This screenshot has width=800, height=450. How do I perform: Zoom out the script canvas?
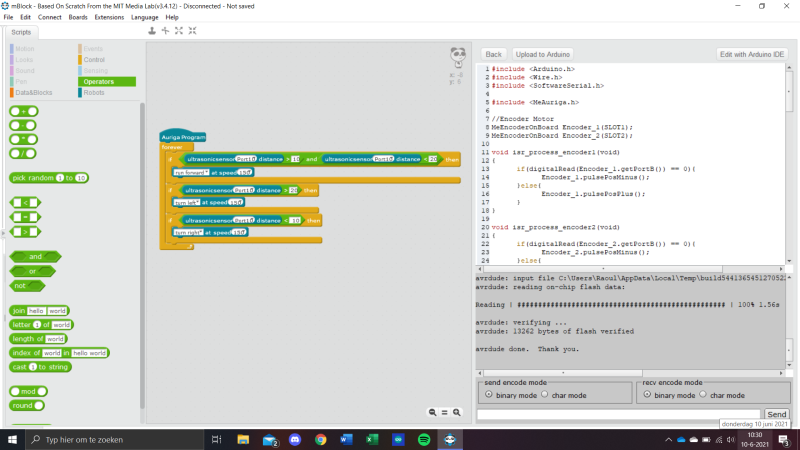tap(433, 412)
